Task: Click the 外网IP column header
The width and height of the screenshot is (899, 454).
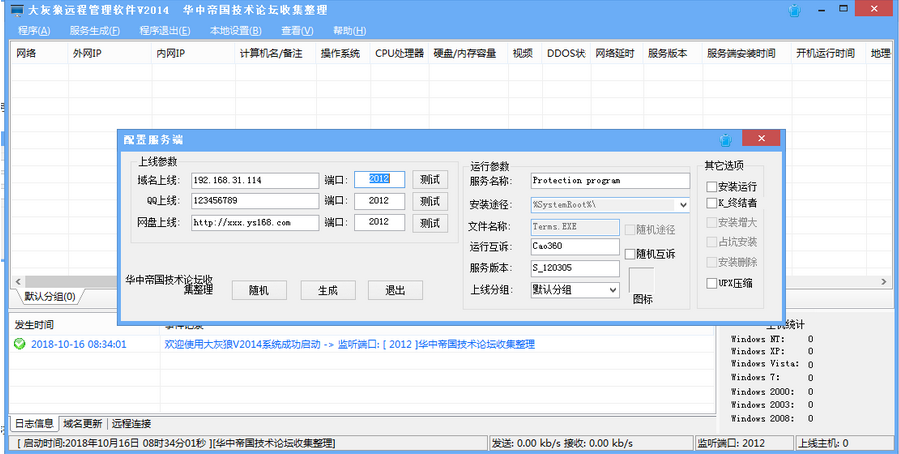Action: pos(110,53)
